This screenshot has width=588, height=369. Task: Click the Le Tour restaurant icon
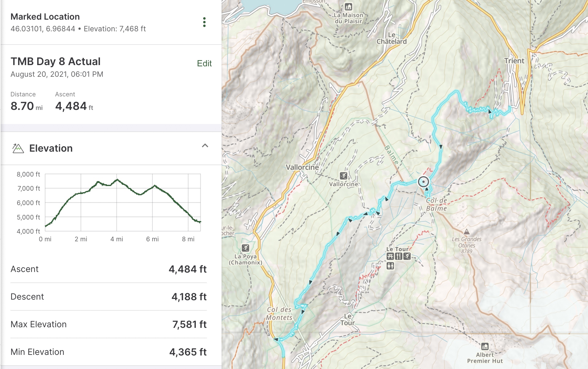click(x=398, y=257)
